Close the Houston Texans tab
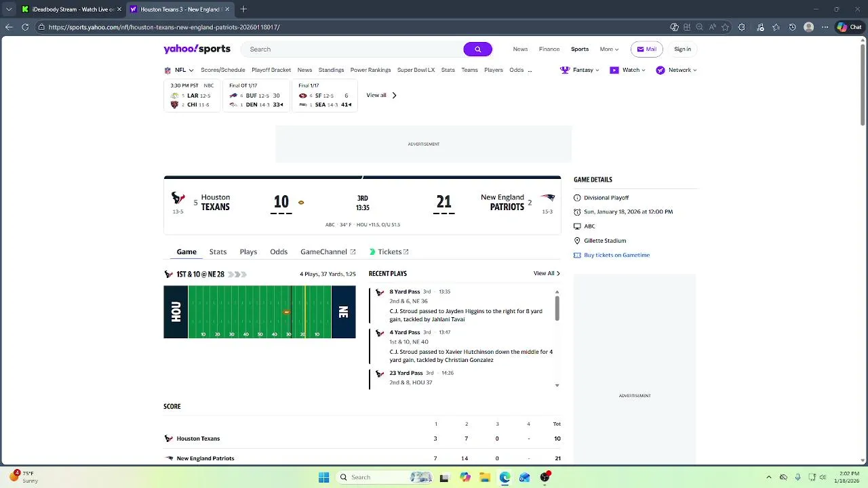Screen dimensions: 868x488 pyautogui.click(x=227, y=9)
